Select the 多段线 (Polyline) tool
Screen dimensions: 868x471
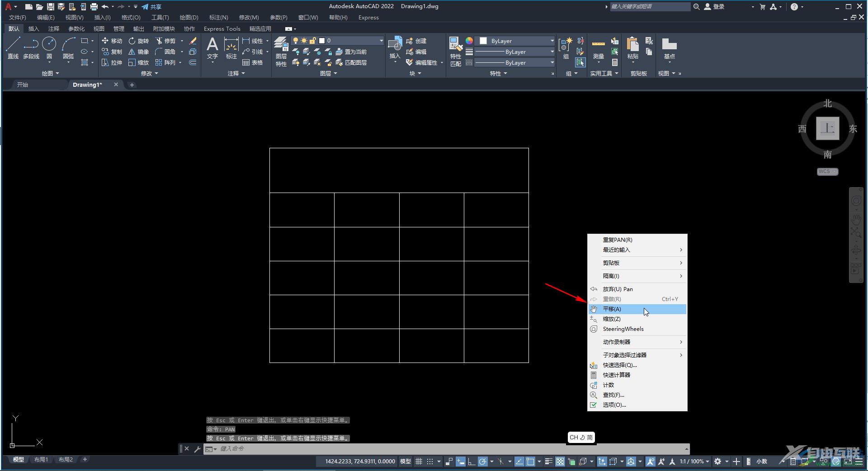(31, 48)
